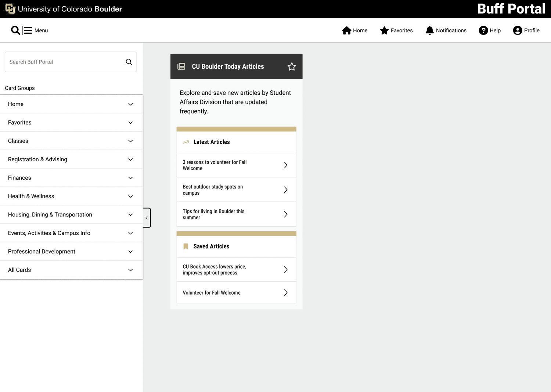
Task: Focus the Search Buff Portal input field
Action: (71, 62)
